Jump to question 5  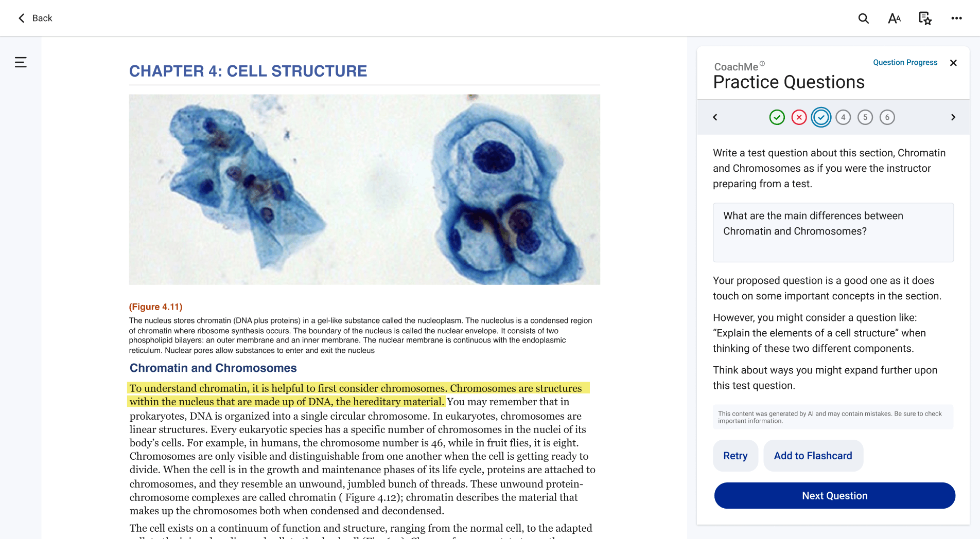point(865,117)
